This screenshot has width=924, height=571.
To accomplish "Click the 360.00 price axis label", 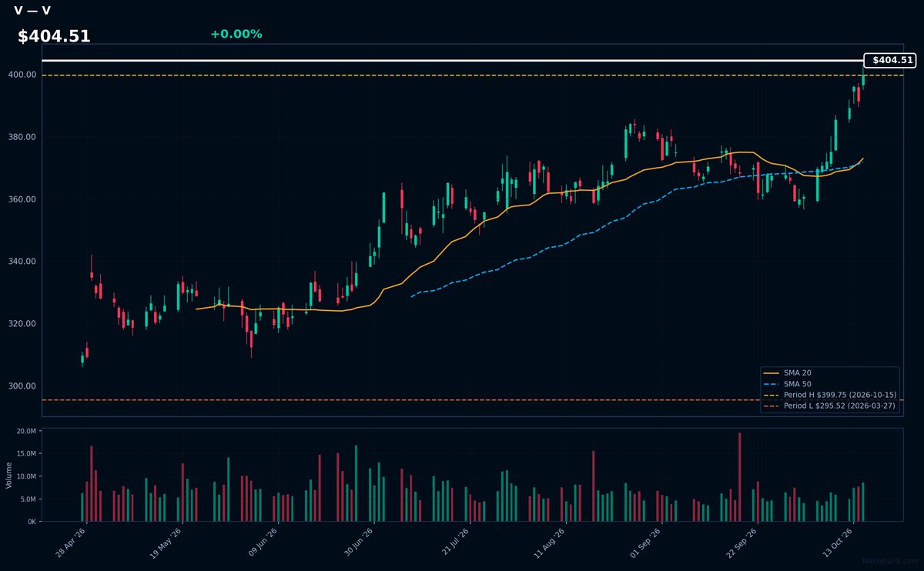I will point(23,199).
